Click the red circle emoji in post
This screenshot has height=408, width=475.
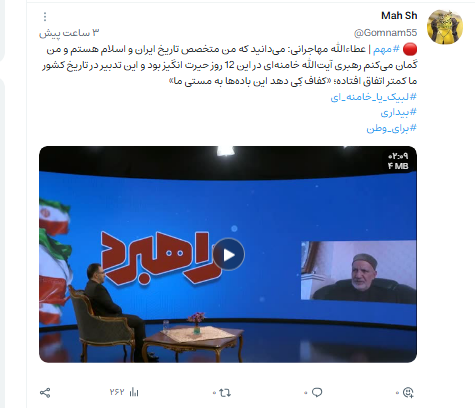tap(410, 49)
